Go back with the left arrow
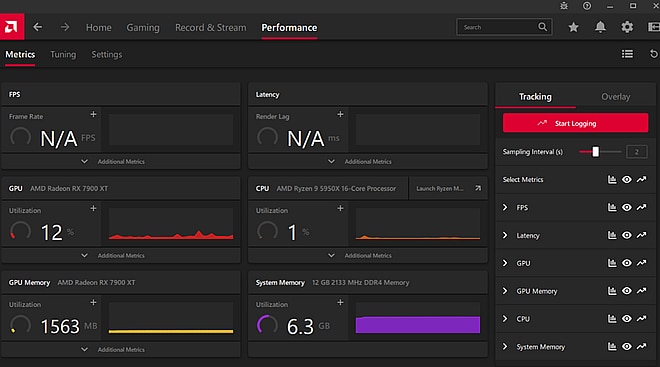This screenshot has width=660, height=367. click(37, 27)
